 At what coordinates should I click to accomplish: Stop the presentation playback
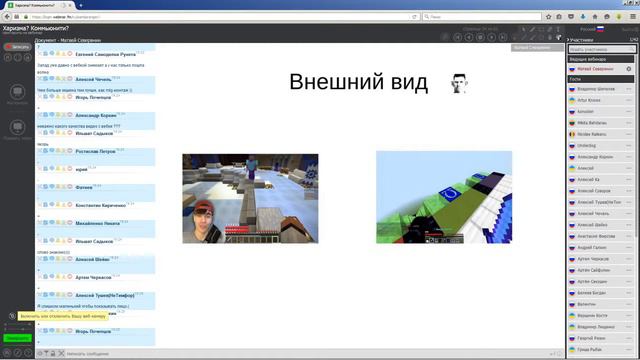pos(480,37)
